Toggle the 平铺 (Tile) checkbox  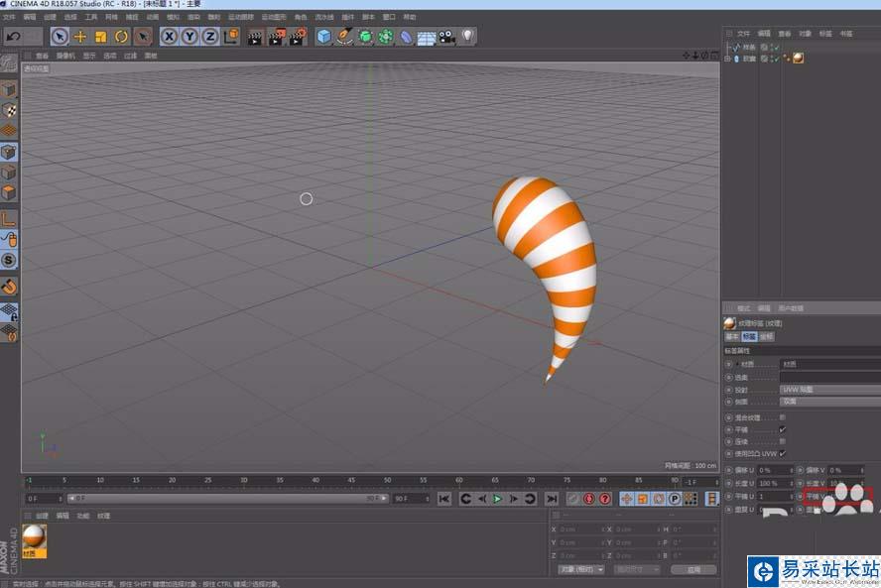783,429
